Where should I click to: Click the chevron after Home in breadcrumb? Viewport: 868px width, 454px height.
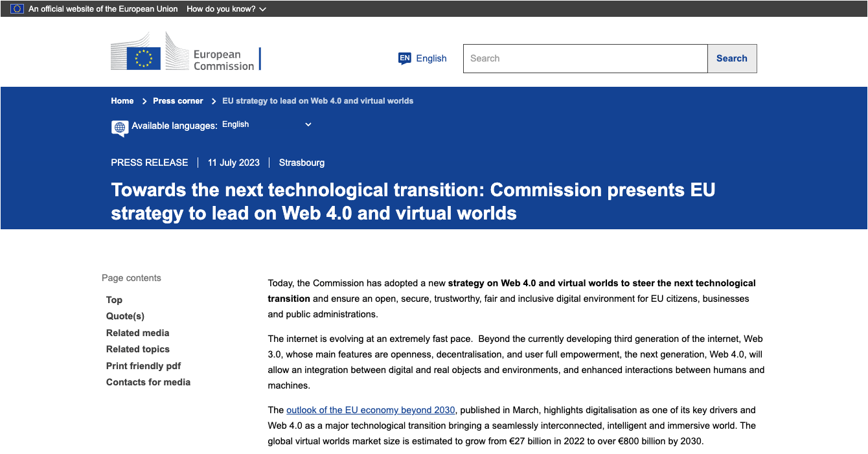coord(144,101)
